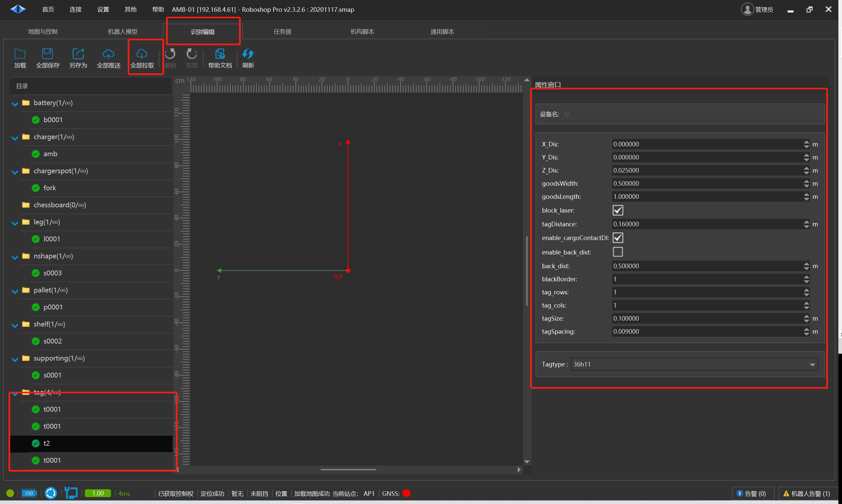Click the canvas horizontal scrollbar thumb
This screenshot has width=842, height=504.
(348, 470)
